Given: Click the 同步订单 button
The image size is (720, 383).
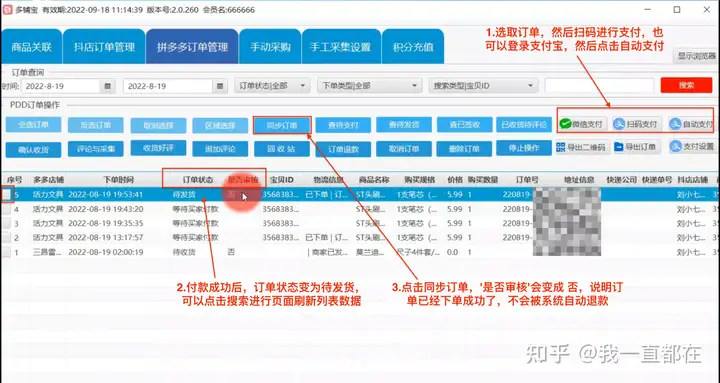Looking at the screenshot, I should click(282, 125).
